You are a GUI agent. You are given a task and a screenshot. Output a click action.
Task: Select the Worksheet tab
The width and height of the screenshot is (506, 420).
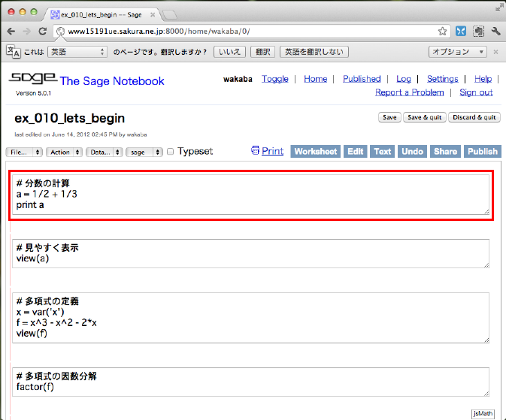click(315, 151)
